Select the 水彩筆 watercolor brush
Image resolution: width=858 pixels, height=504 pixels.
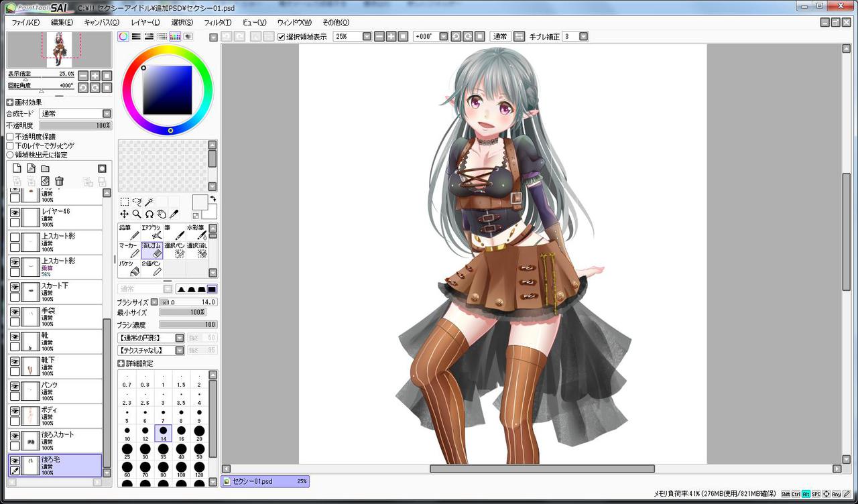pyautogui.click(x=197, y=232)
